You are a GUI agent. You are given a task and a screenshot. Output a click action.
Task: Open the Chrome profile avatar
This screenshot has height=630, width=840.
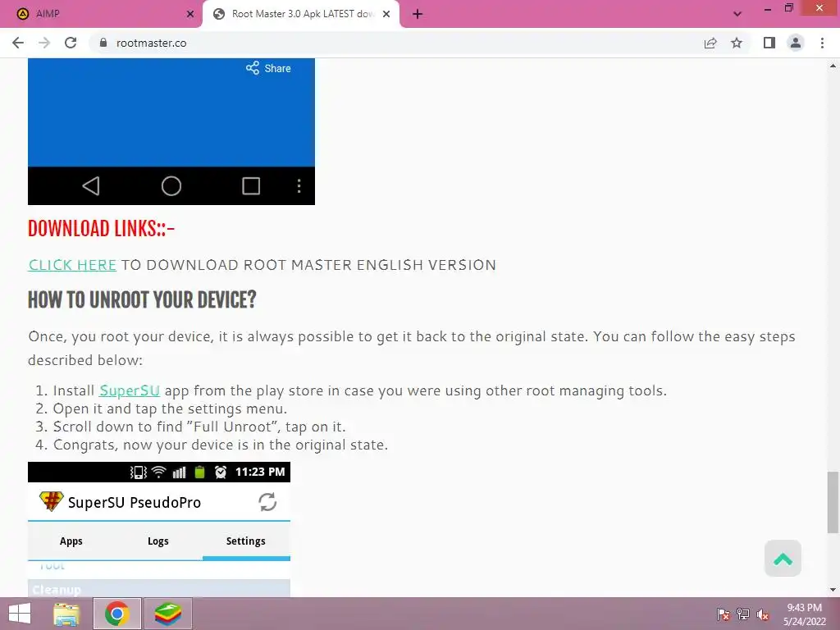796,43
